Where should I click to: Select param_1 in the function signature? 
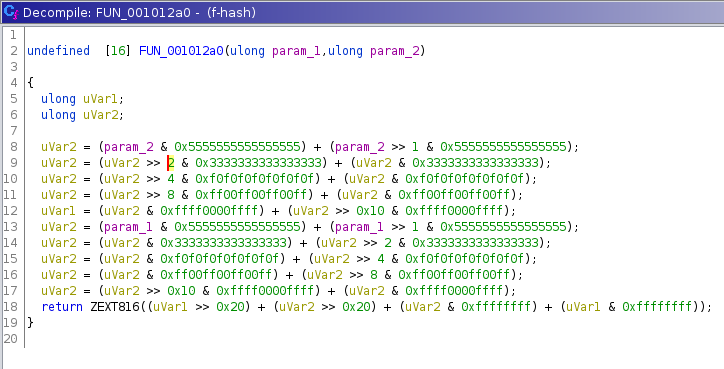click(x=296, y=51)
